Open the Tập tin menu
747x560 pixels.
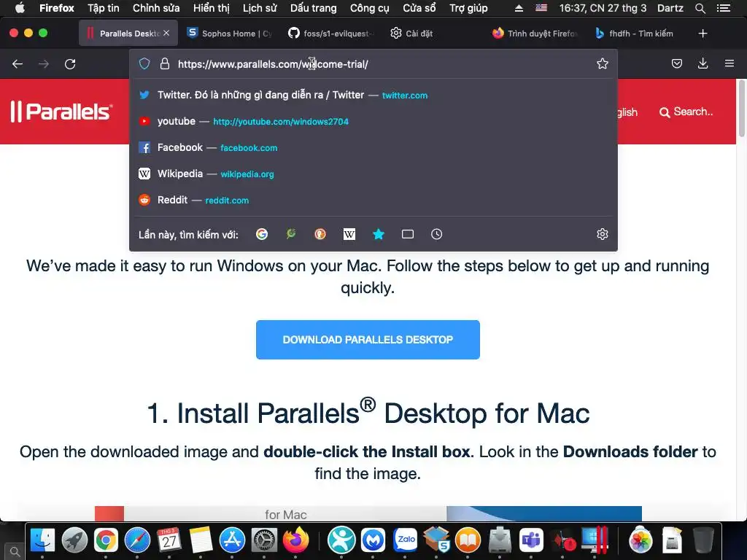[104, 8]
